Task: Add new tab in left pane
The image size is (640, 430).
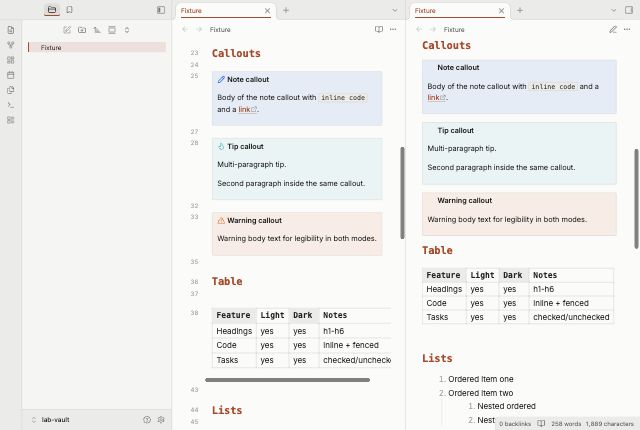Action: [x=286, y=10]
